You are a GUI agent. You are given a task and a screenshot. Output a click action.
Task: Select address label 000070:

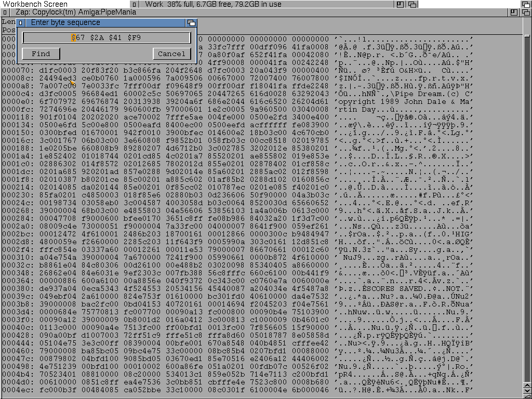[18, 70]
